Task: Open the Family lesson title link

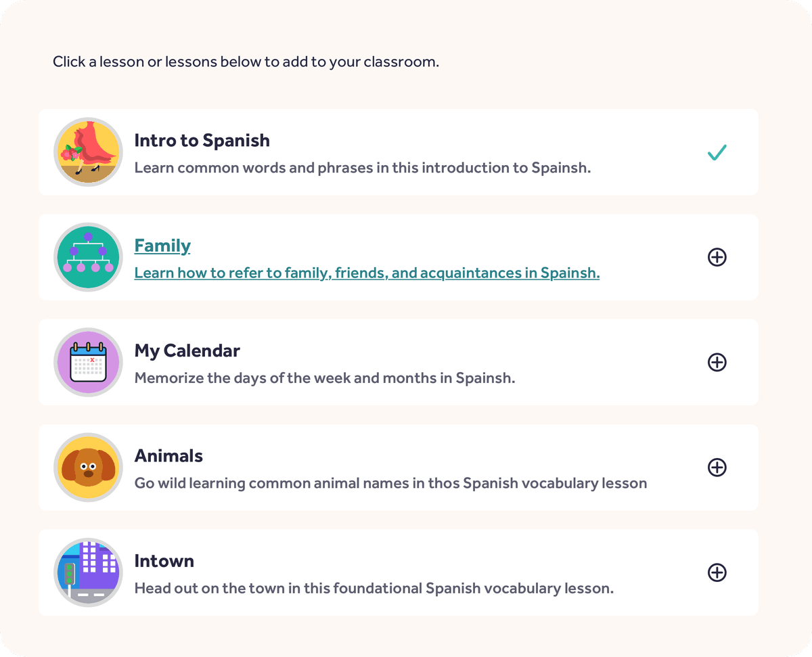Action: pos(162,246)
